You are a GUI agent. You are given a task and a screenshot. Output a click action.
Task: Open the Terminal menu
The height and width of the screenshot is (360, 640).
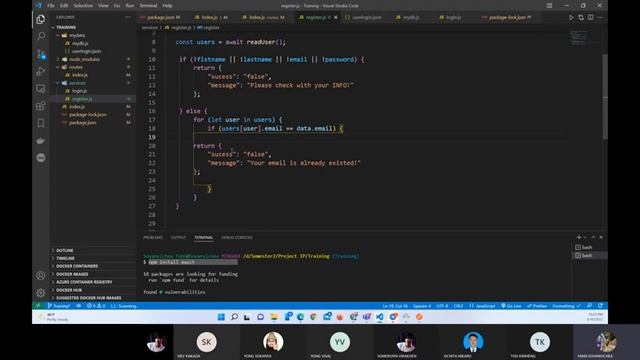coord(148,6)
